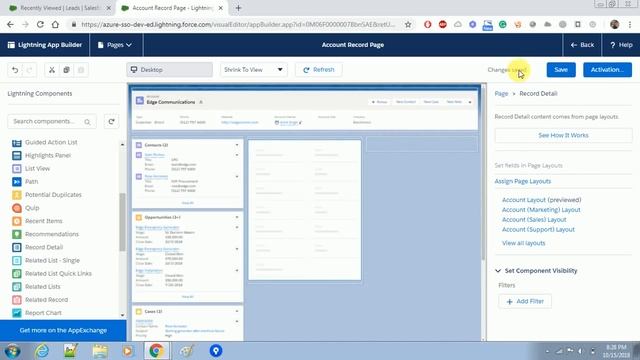Select the Related List Quick Links icon
The height and width of the screenshot is (360, 640).
pos(17,273)
